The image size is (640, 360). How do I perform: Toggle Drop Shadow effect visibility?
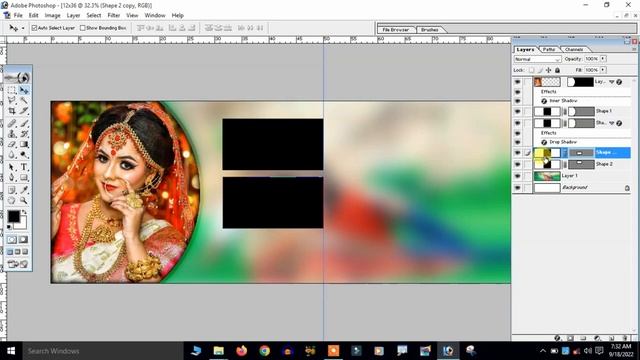[518, 142]
